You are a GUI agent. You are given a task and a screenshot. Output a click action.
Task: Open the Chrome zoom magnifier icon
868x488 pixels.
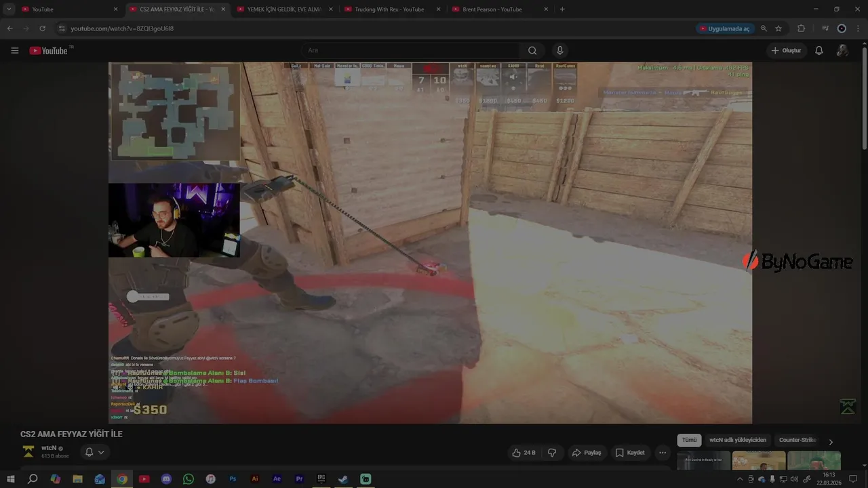(x=764, y=28)
